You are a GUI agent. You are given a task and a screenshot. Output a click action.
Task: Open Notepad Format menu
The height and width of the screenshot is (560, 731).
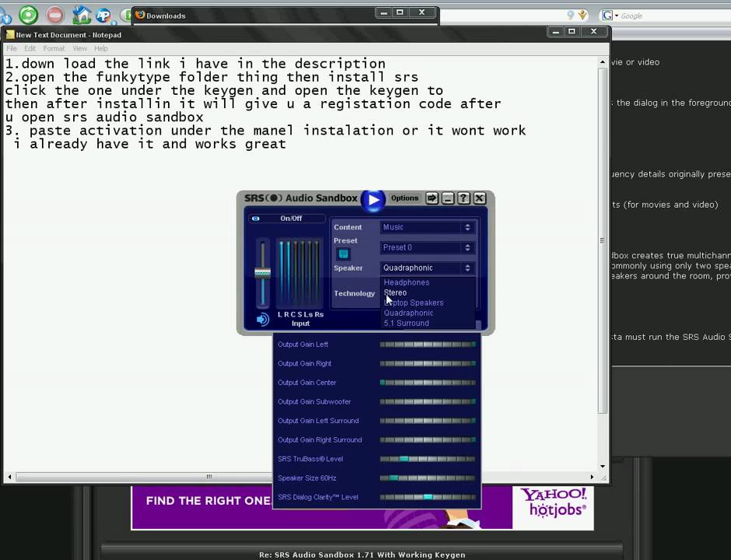[x=54, y=48]
